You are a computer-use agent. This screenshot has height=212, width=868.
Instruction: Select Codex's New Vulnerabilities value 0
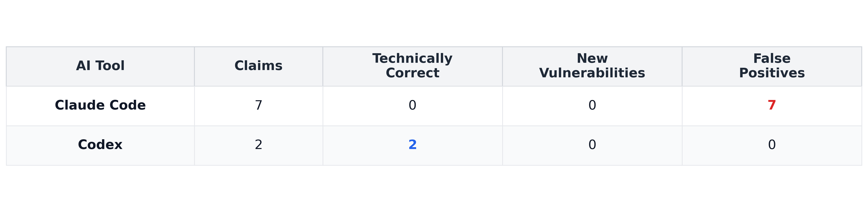coord(592,145)
